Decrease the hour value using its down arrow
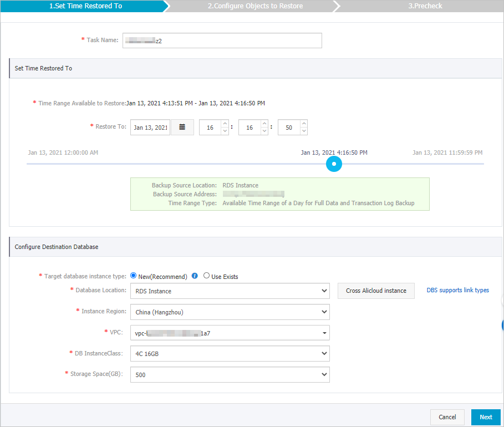This screenshot has width=504, height=427. [x=225, y=131]
